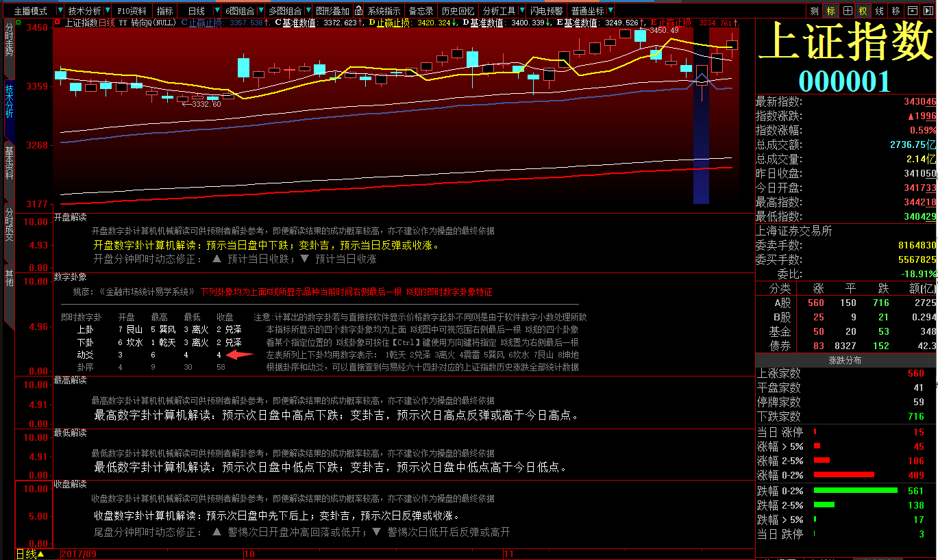This screenshot has width=938, height=560.
Task: Click the 图形叠加 overlay button
Action: click(x=333, y=11)
